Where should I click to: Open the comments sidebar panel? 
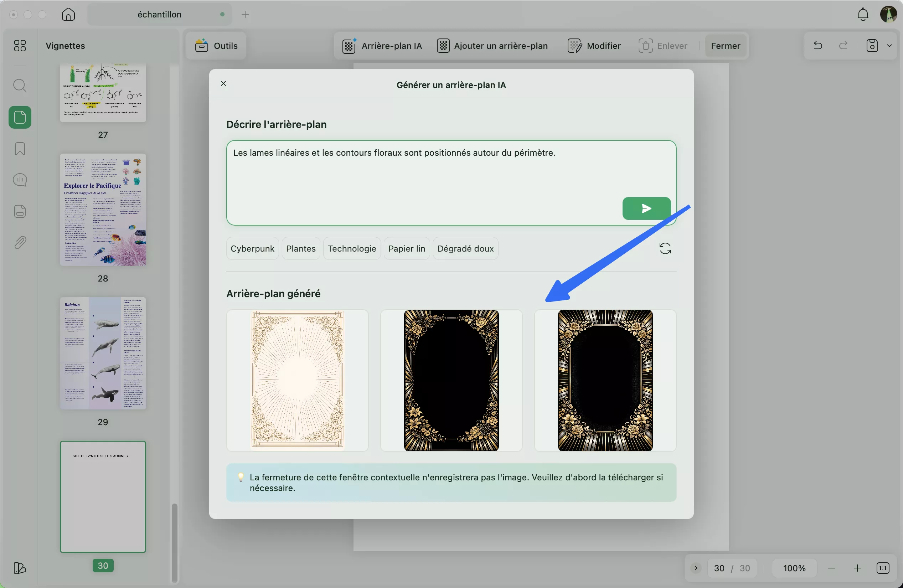(x=20, y=180)
